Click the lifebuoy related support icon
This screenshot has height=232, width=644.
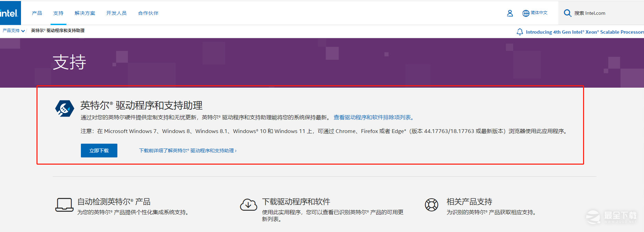431,205
